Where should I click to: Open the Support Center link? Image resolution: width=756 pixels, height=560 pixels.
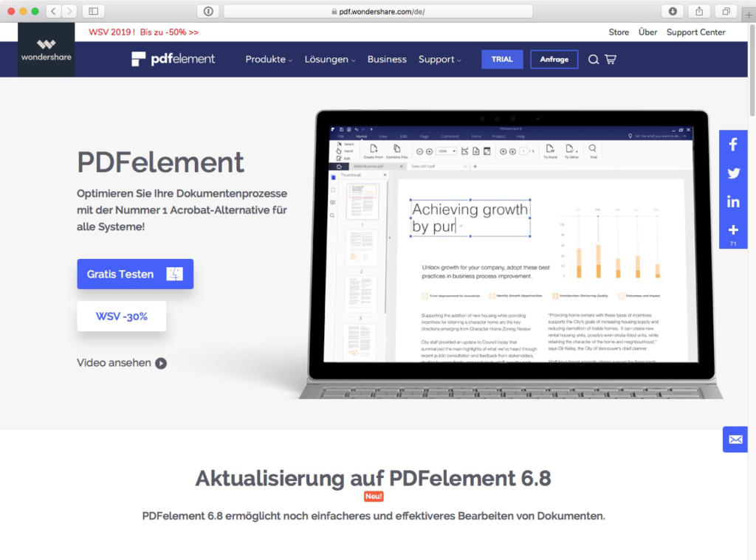695,32
